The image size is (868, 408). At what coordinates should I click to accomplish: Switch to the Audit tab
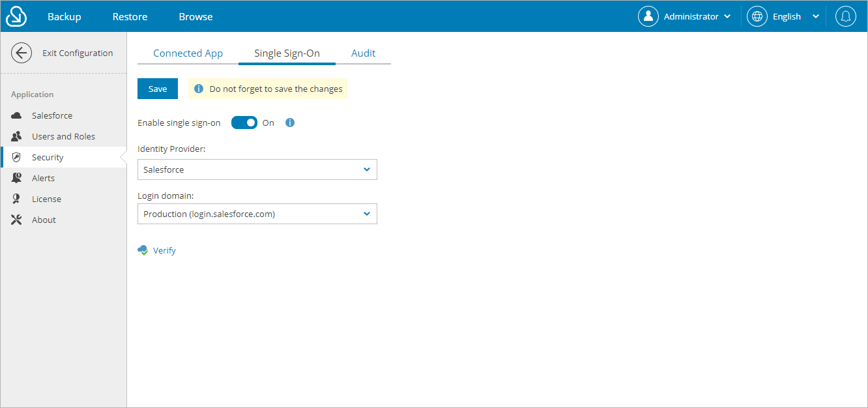pyautogui.click(x=363, y=53)
